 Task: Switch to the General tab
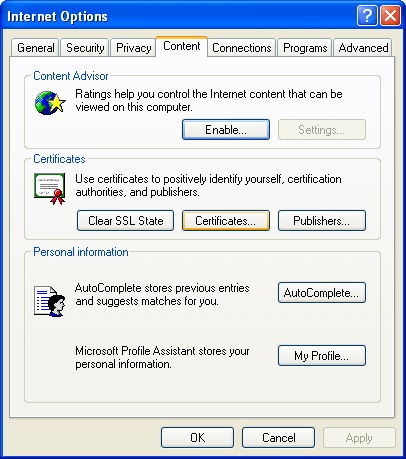35,48
